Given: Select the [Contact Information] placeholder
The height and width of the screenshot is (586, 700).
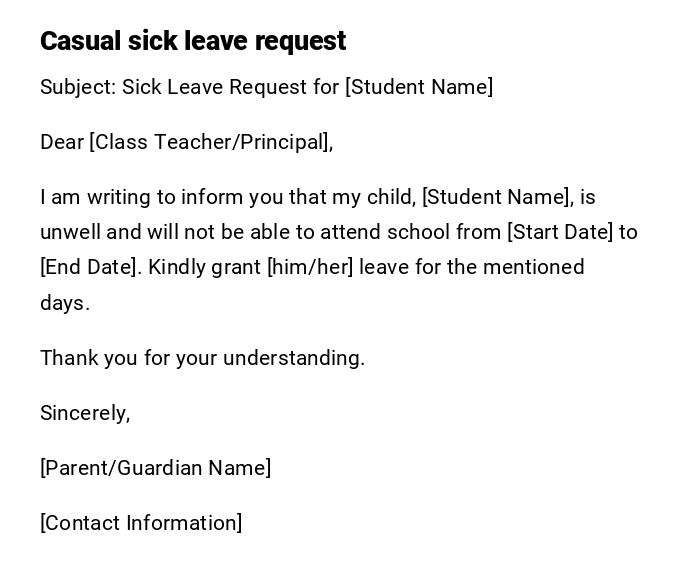Looking at the screenshot, I should click(141, 523).
